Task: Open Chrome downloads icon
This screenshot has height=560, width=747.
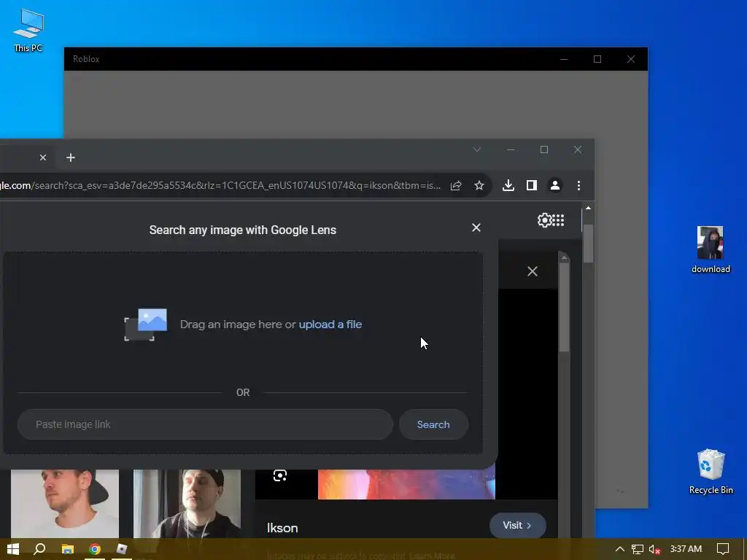Action: [x=508, y=186]
